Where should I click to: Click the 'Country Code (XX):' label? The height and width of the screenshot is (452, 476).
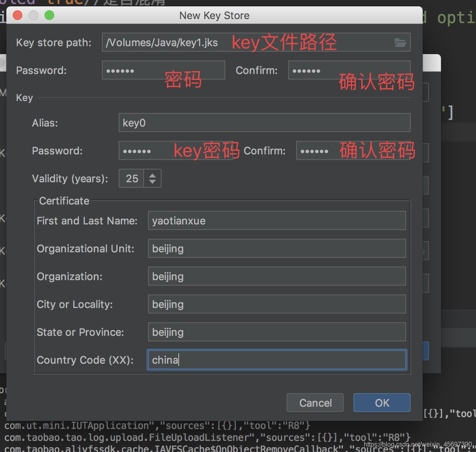[x=85, y=360]
